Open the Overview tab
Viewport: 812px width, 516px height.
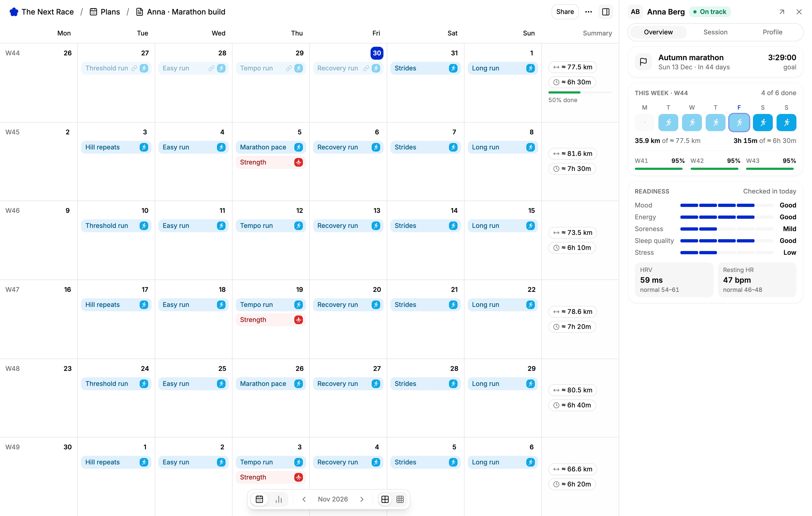pos(658,32)
